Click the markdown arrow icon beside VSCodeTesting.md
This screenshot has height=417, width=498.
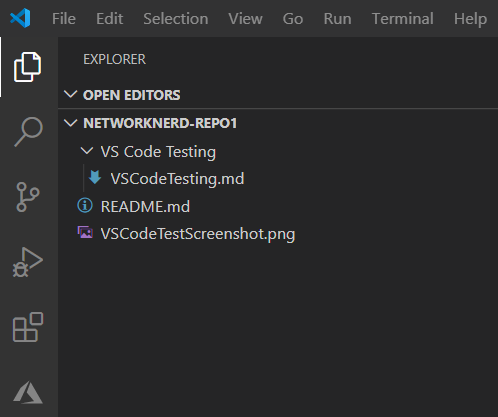pyautogui.click(x=95, y=177)
